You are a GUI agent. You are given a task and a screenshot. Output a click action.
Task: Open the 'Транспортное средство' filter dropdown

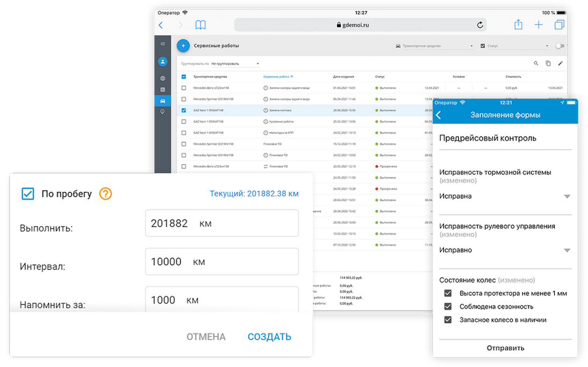pyautogui.click(x=434, y=46)
